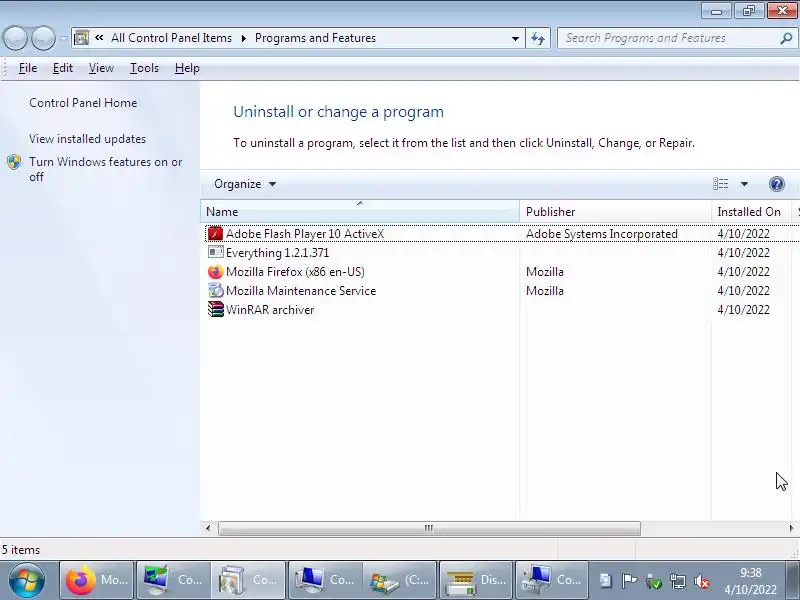800x600 pixels.
Task: Click the Adobe Flash Player icon in list
Action: coord(215,234)
